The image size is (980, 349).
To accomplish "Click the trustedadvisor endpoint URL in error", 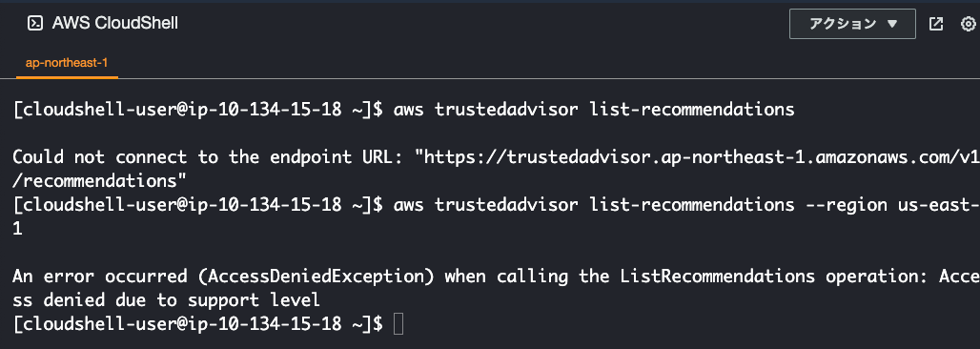I will tap(702, 157).
